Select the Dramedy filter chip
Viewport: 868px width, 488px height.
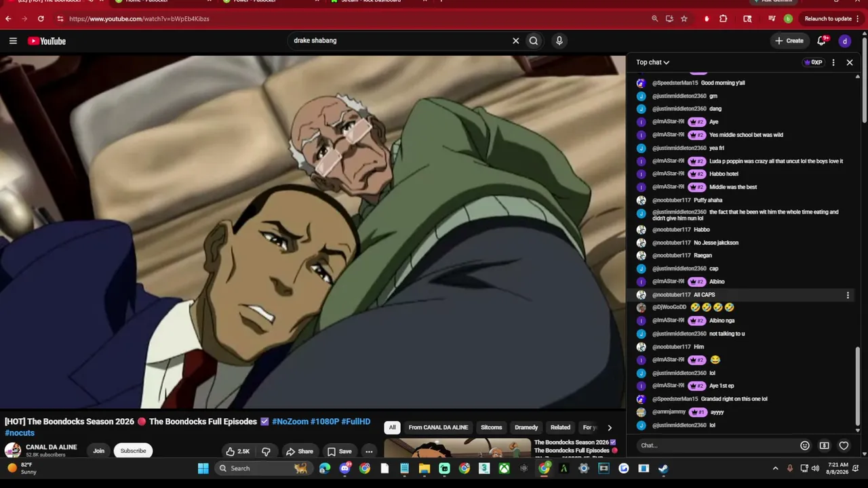(x=526, y=428)
